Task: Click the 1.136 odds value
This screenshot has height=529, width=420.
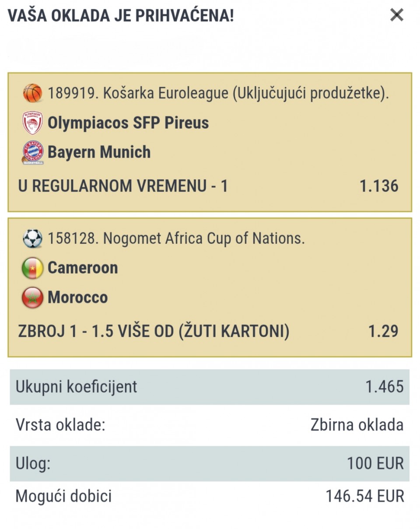Action: [379, 186]
